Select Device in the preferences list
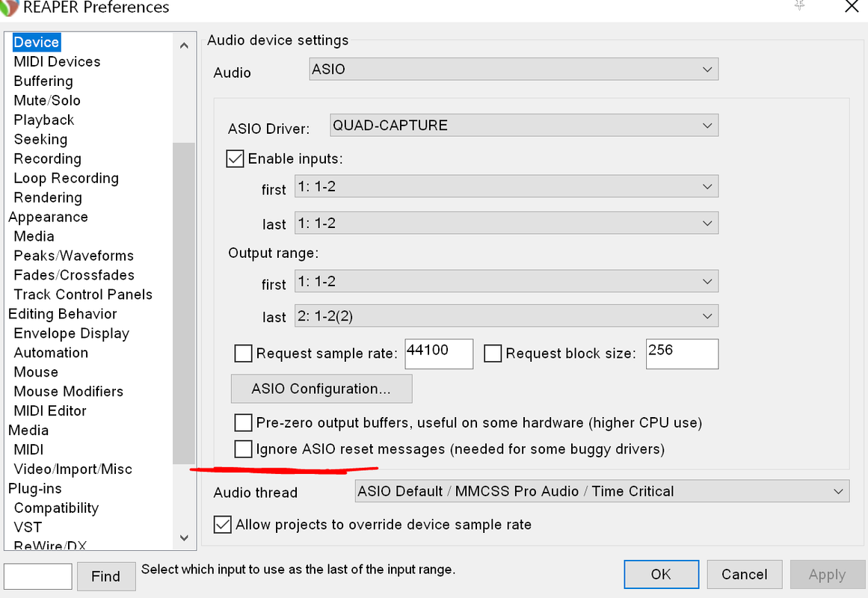 click(x=37, y=42)
